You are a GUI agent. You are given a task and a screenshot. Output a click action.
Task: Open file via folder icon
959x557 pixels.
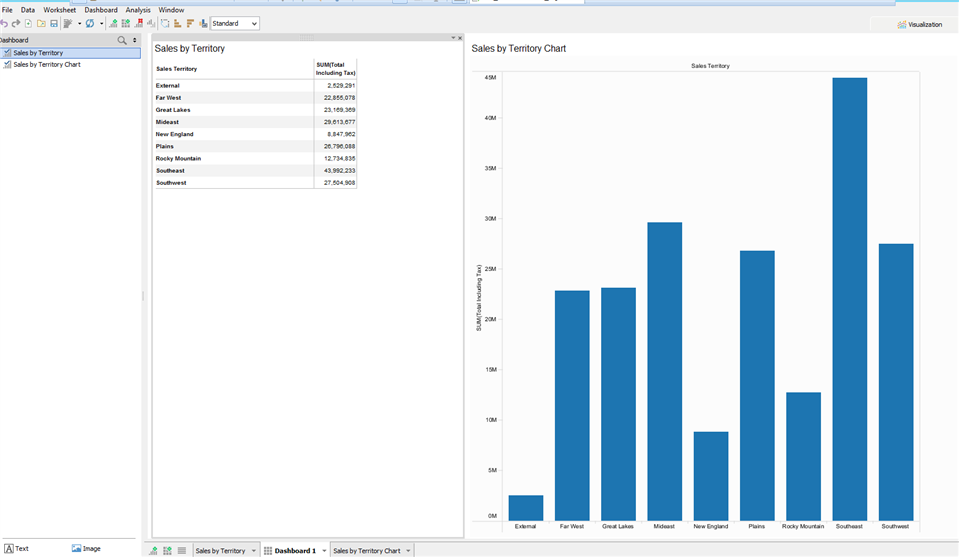pyautogui.click(x=41, y=23)
